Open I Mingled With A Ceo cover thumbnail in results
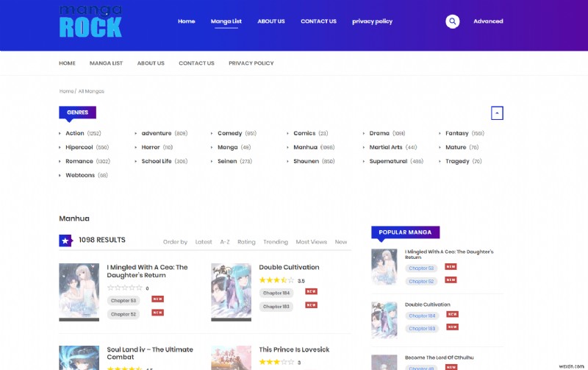 click(79, 291)
